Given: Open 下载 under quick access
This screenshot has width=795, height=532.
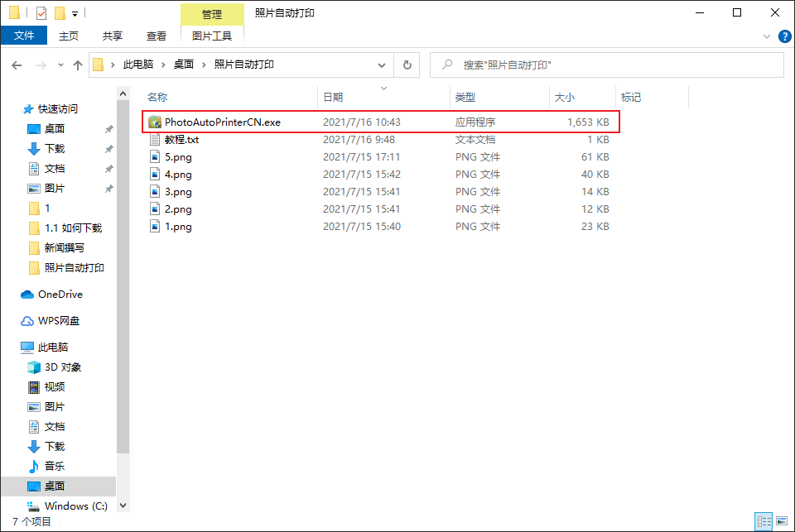Looking at the screenshot, I should point(55,148).
